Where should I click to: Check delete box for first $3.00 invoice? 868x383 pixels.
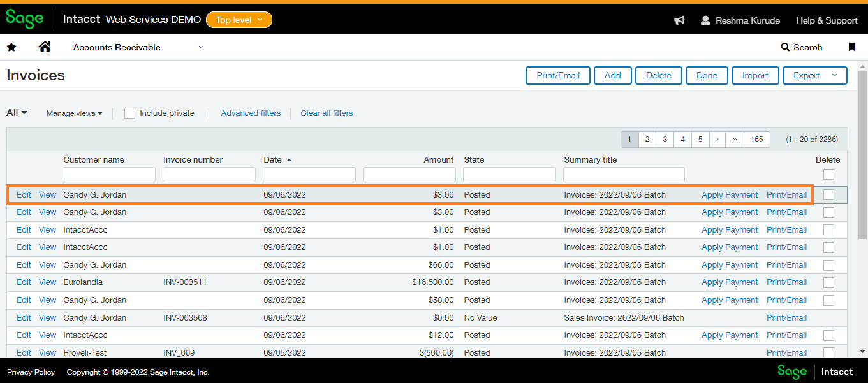[x=828, y=195]
